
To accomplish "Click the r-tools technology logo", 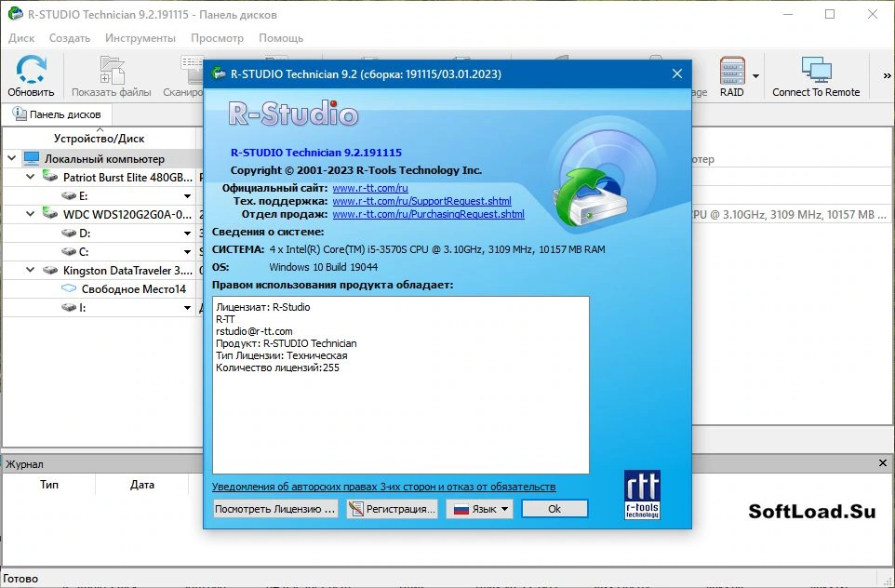I will 642,494.
